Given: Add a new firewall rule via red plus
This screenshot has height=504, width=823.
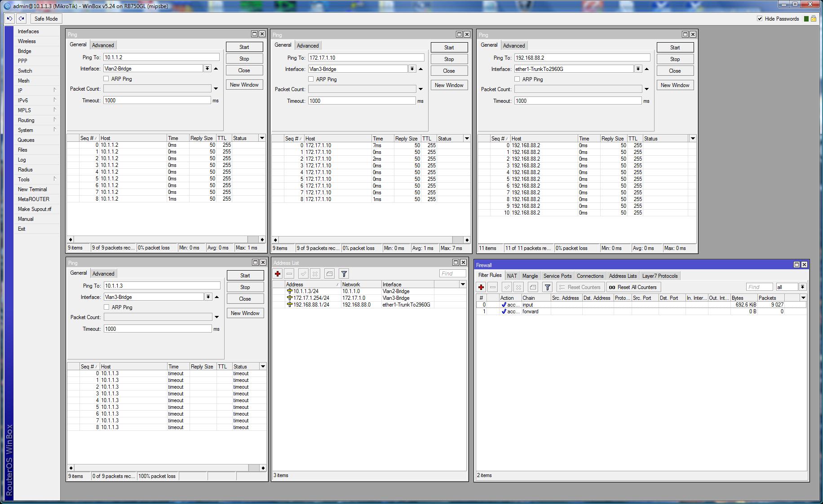Looking at the screenshot, I should [481, 287].
